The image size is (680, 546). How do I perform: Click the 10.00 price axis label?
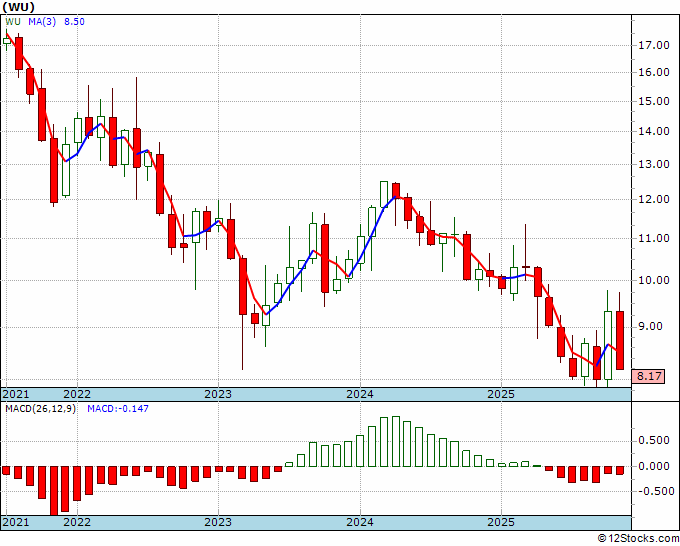pos(654,280)
